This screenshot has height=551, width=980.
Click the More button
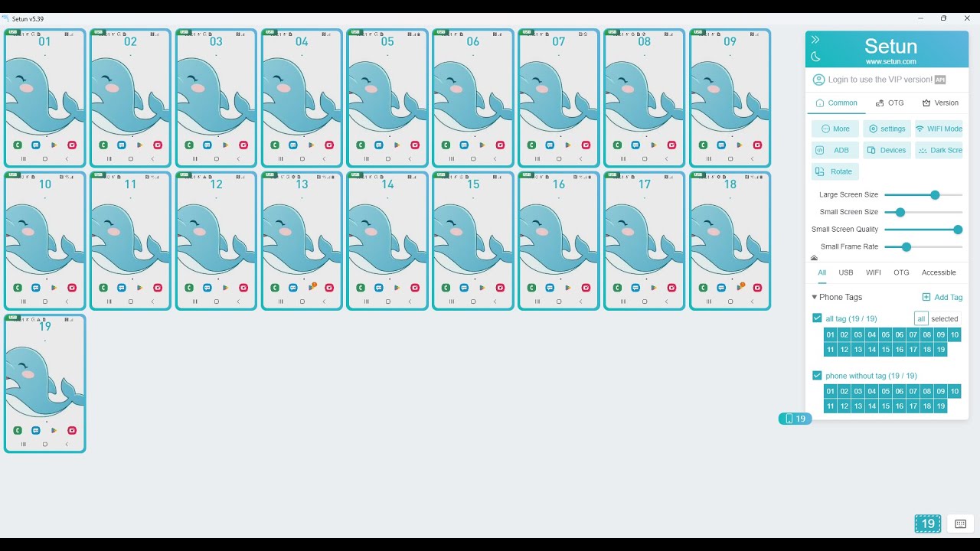pos(835,129)
